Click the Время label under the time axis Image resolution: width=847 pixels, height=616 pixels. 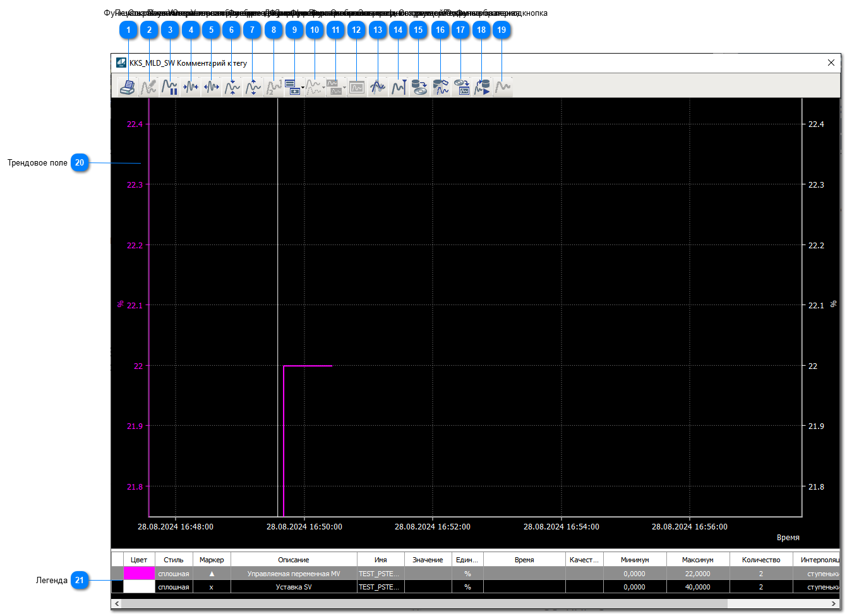pos(788,537)
